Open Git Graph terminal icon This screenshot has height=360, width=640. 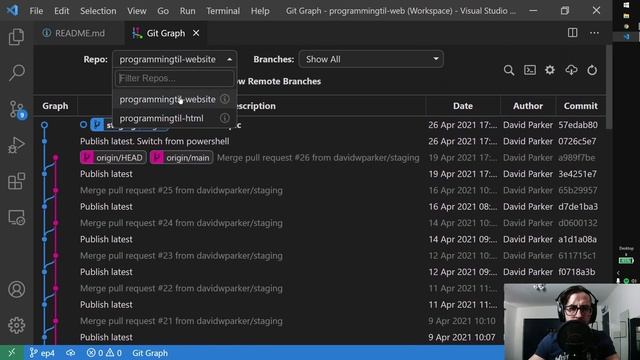(530, 70)
